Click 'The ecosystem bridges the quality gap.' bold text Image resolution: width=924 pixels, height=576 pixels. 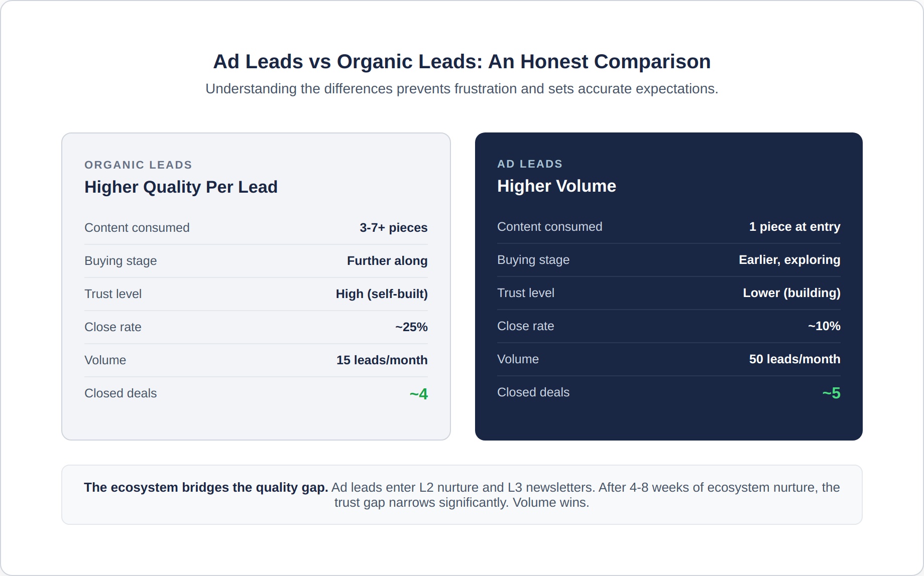[206, 488]
